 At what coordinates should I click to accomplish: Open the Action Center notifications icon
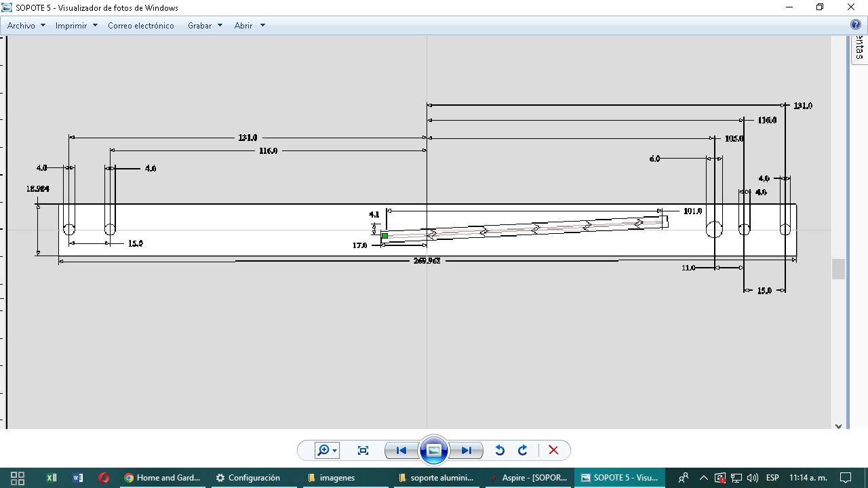tap(846, 478)
